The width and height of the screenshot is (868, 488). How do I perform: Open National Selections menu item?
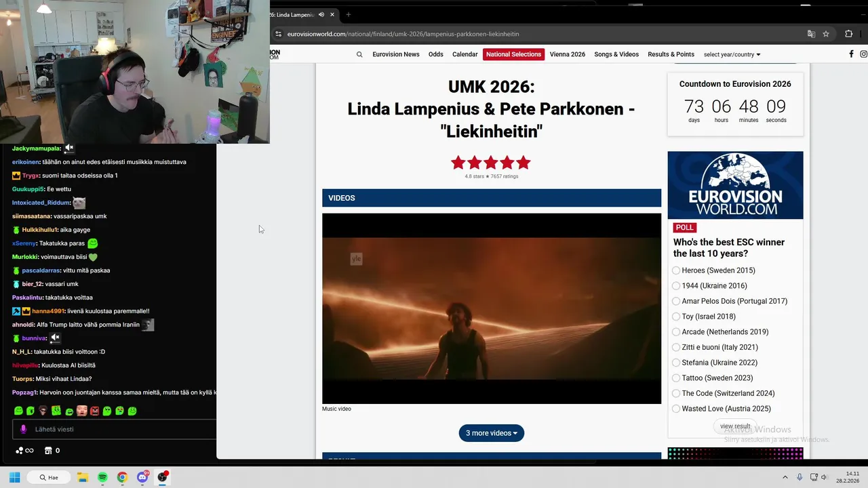pyautogui.click(x=513, y=54)
